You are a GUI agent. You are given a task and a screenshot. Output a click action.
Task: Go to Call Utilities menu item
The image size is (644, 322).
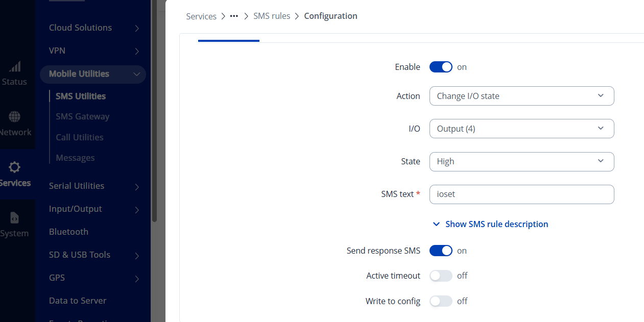point(80,137)
